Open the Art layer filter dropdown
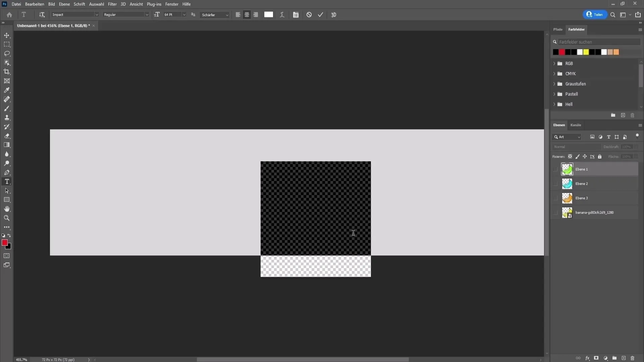Viewport: 644px width, 362px height. point(567,137)
